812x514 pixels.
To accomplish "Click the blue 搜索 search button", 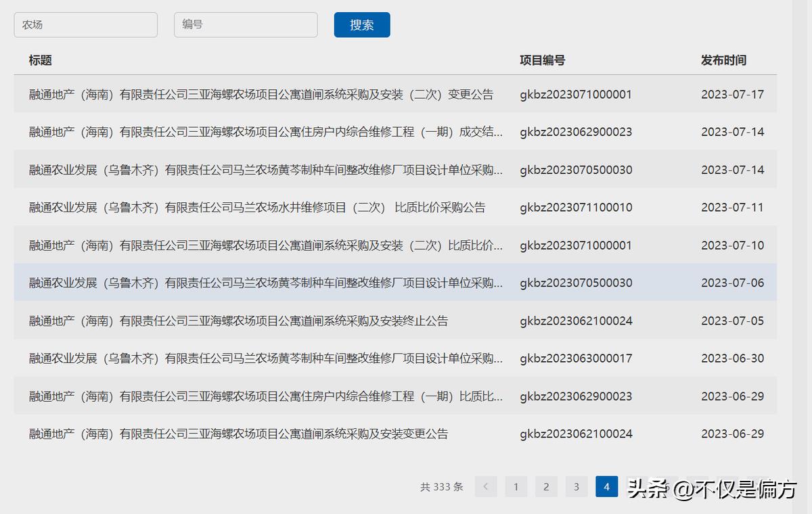I will [362, 25].
